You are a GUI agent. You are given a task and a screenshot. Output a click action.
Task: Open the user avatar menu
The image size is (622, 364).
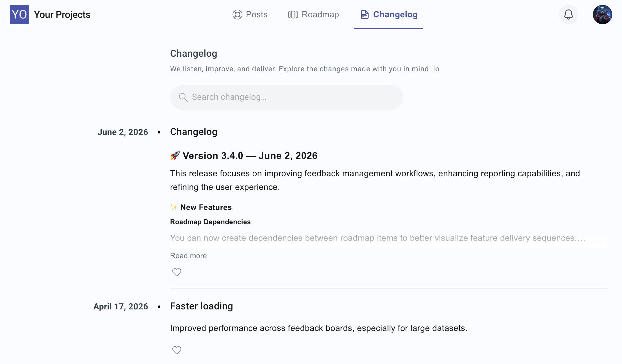(x=603, y=15)
